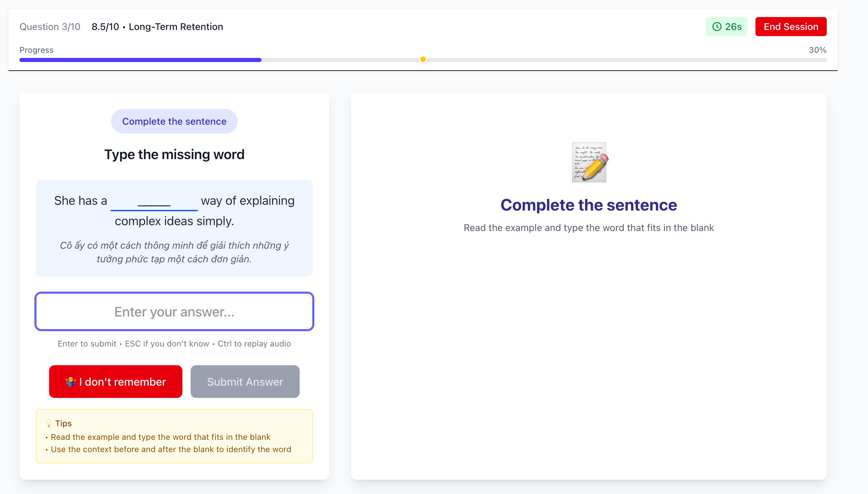Screen dimensions: 868x494
Task: Click the Complete the sentence pill label
Action: (x=174, y=121)
